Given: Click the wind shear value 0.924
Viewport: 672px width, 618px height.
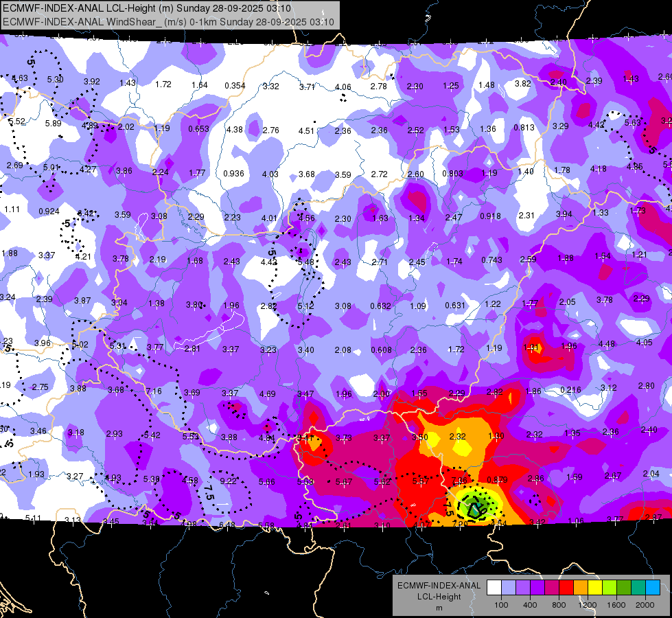Looking at the screenshot, I should [x=49, y=211].
